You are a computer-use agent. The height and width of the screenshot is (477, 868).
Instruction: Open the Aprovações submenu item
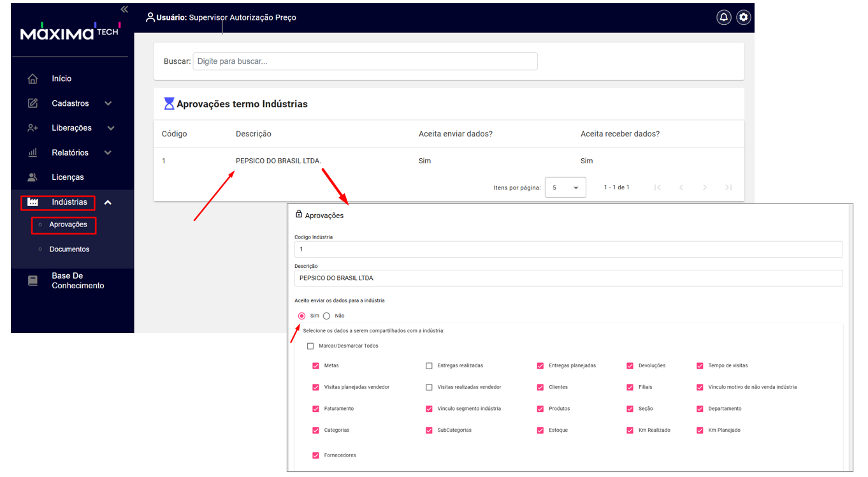(x=68, y=224)
